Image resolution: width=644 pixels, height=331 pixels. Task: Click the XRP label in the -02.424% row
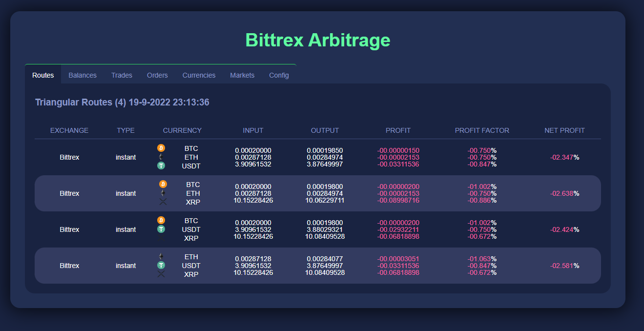191,238
